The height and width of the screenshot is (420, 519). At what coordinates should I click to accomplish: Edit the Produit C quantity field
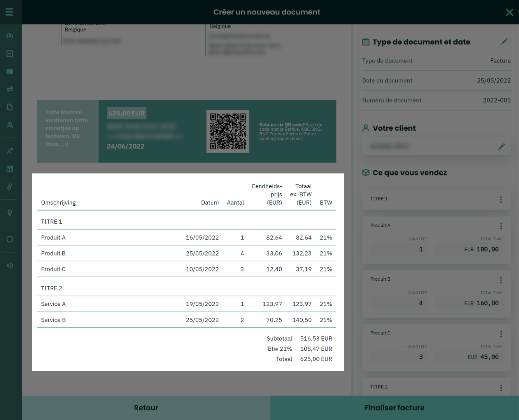(399, 357)
